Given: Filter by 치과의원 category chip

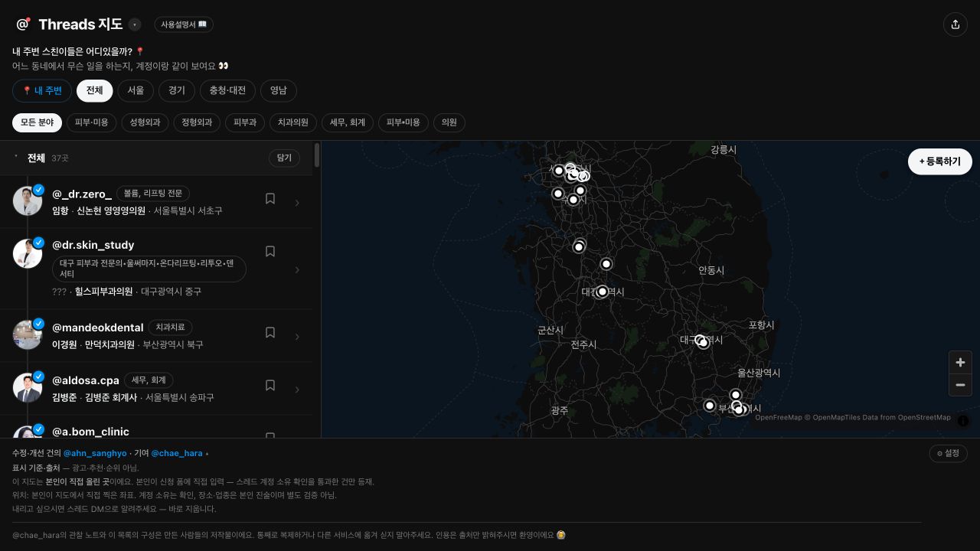Looking at the screenshot, I should pos(293,122).
